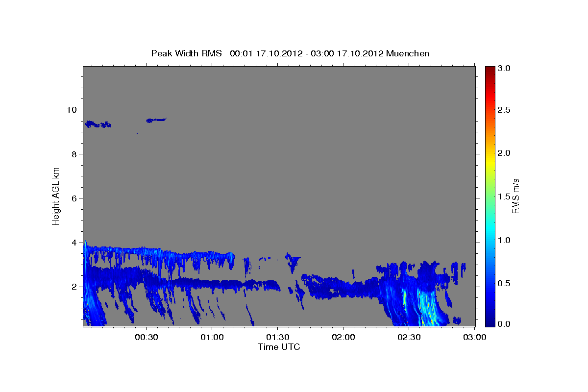Click the colorbar value 0.0
The height and width of the screenshot is (392, 588).
[505, 324]
